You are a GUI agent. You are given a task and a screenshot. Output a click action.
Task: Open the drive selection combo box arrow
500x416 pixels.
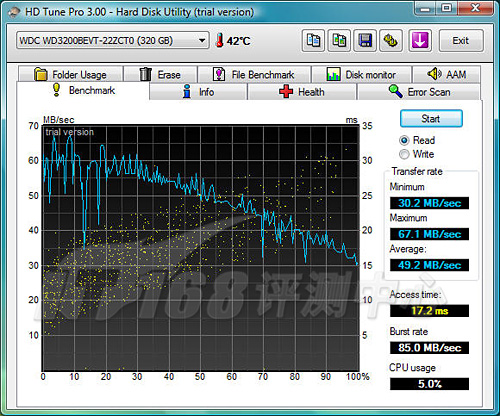(202, 41)
